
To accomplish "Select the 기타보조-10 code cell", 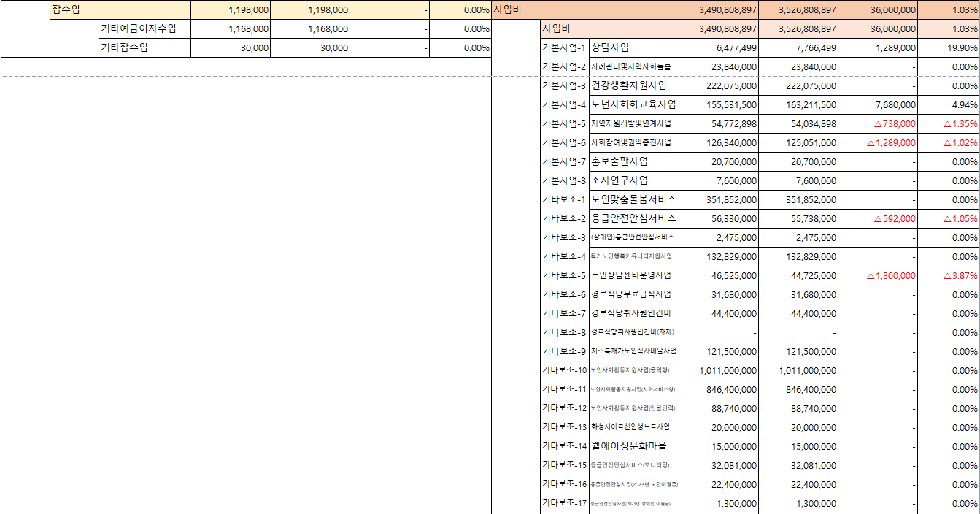I will click(x=564, y=370).
